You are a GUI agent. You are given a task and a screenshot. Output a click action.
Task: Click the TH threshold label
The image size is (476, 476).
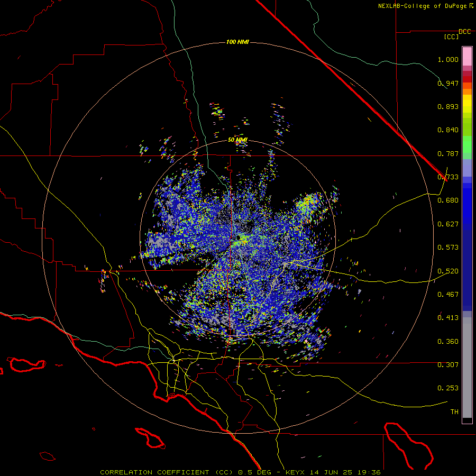(454, 412)
